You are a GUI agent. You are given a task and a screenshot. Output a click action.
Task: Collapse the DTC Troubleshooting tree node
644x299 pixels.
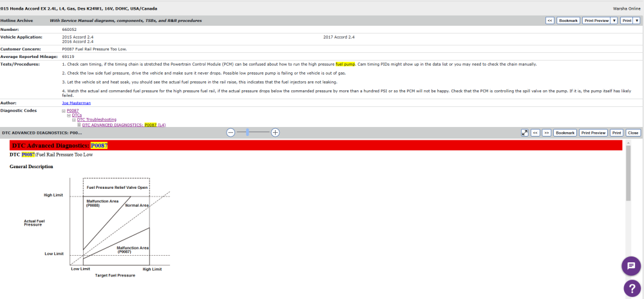(x=74, y=120)
